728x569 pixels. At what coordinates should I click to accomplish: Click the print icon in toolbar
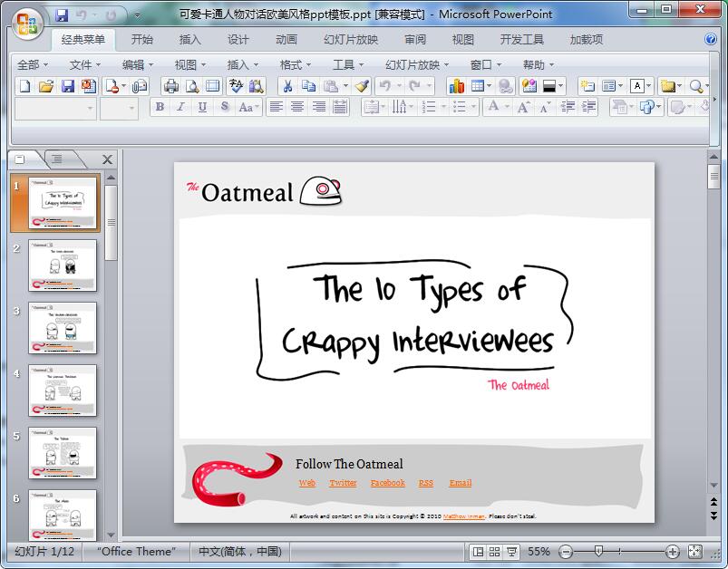tap(170, 86)
